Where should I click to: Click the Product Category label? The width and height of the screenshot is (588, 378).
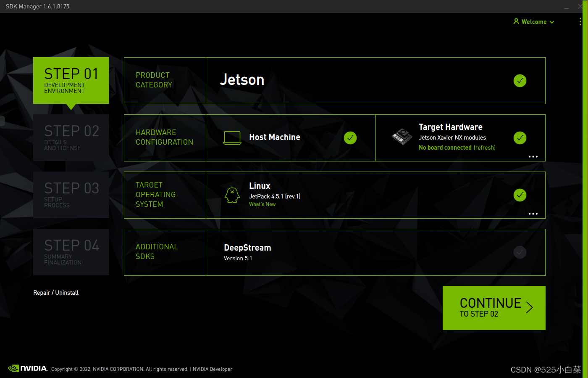pos(154,80)
